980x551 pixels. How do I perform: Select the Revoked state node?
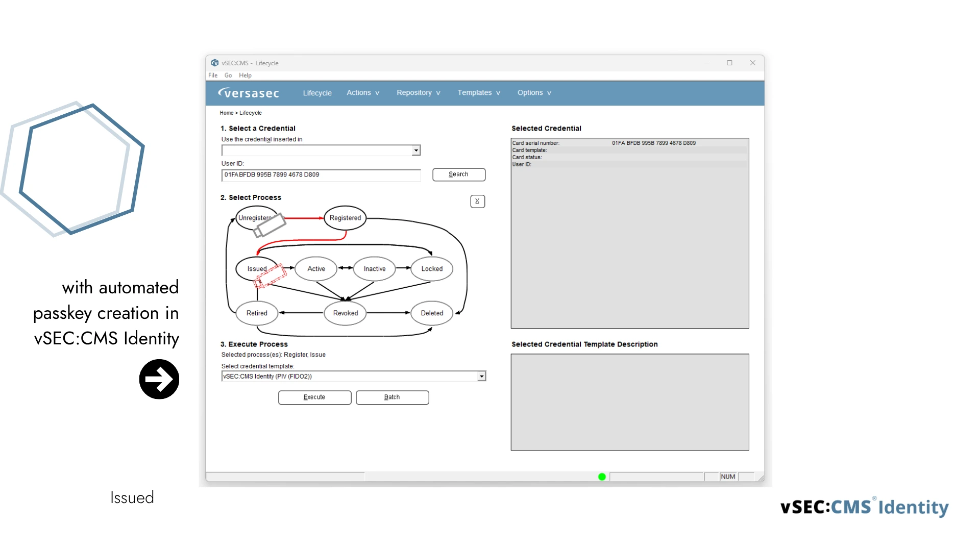[346, 313]
